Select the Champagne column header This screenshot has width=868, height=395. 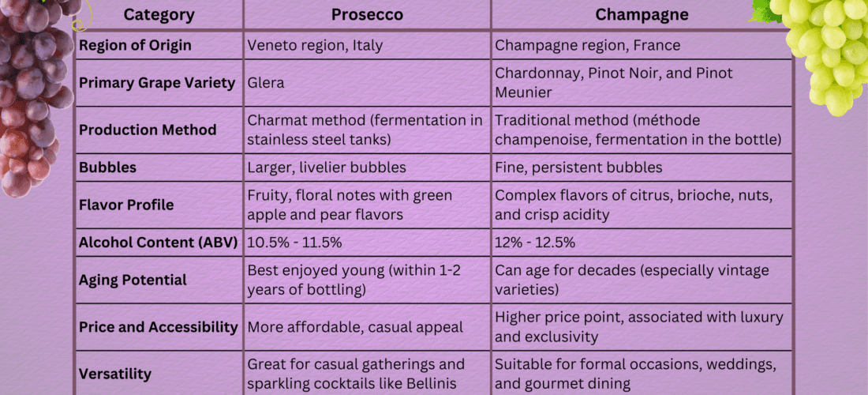point(642,15)
